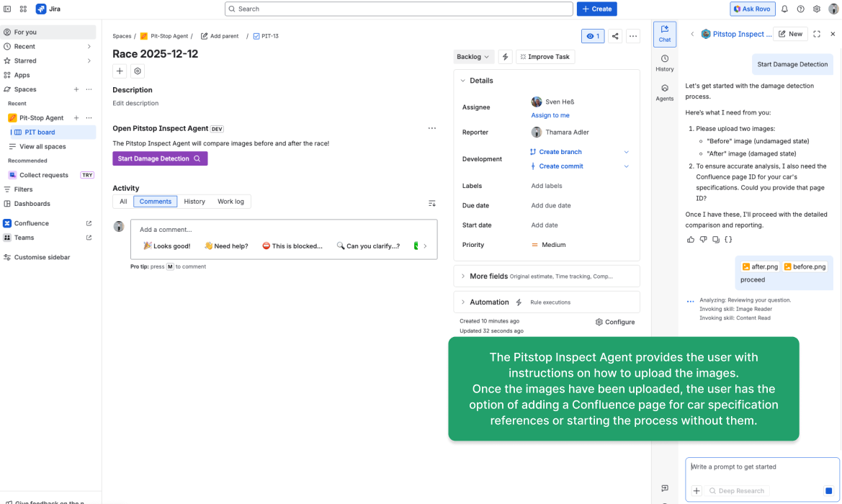The width and height of the screenshot is (842, 504).
Task: Collapse the sidebar using top-left panel icon
Action: [x=7, y=9]
